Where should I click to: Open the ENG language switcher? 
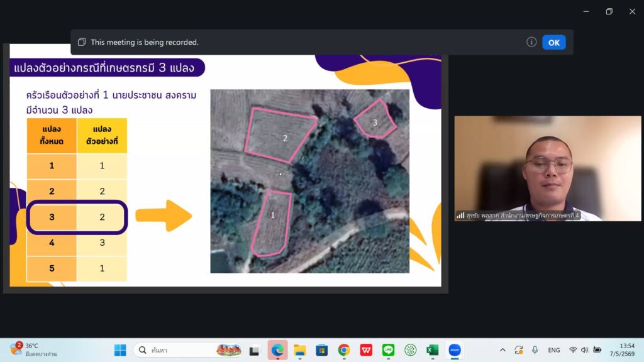coord(553,350)
